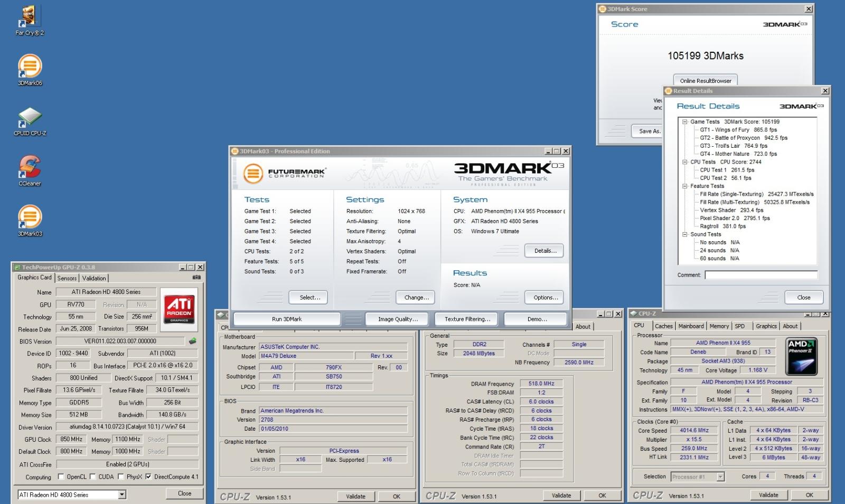Click the Texture Filtering button

467,319
